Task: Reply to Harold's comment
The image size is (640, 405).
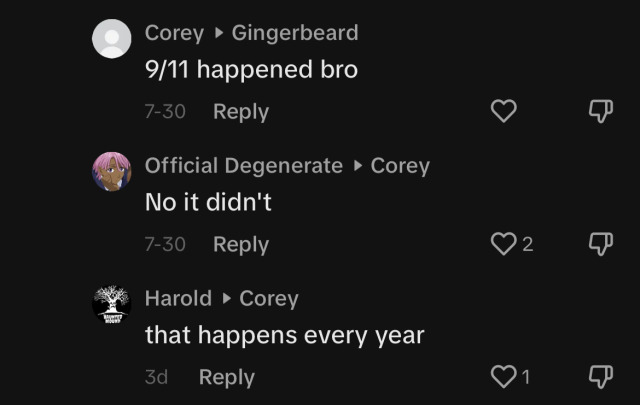Action: click(x=227, y=377)
